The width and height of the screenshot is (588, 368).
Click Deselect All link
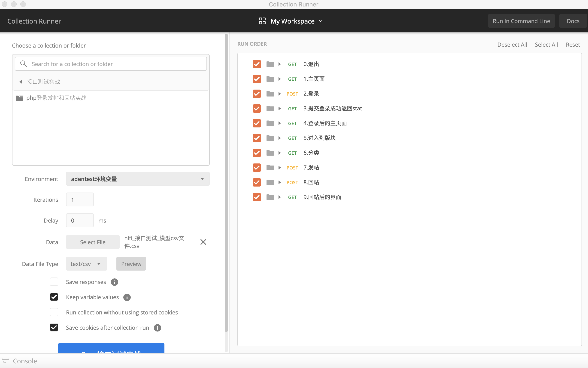pos(512,45)
